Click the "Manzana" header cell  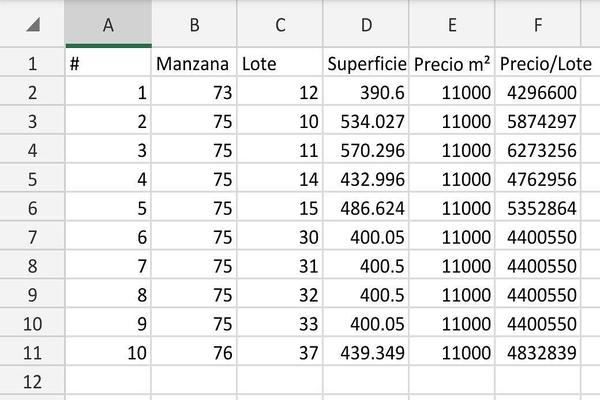[194, 64]
